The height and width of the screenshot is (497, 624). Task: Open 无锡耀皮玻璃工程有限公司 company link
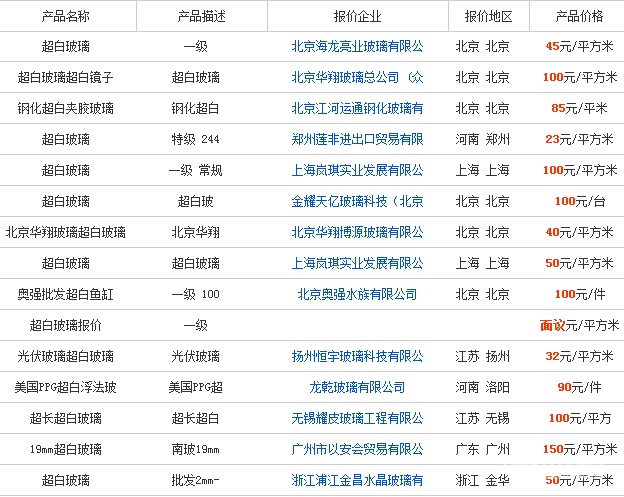[x=357, y=418]
